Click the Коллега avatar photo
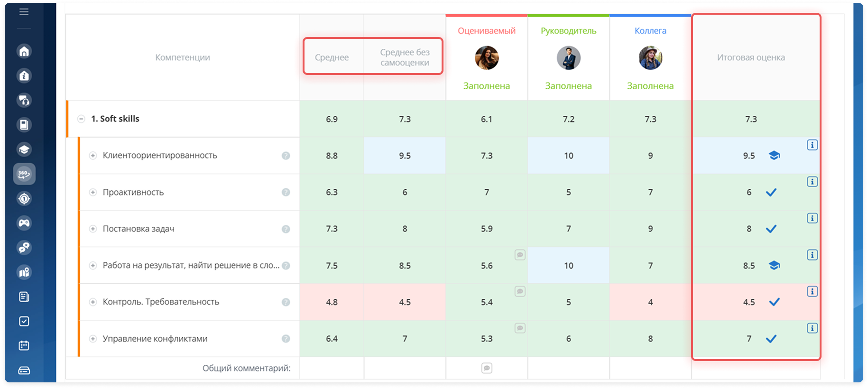The height and width of the screenshot is (389, 868). click(x=650, y=58)
